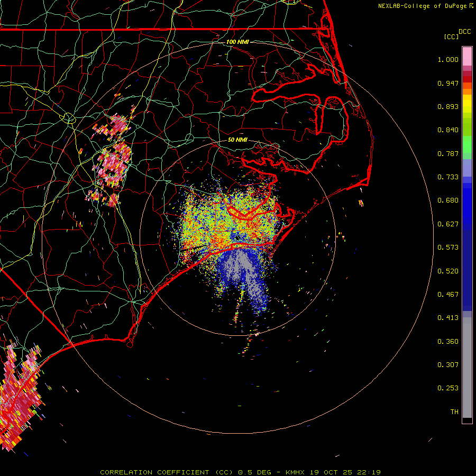
Task: Click the TH threshold label
Action: pos(454,412)
